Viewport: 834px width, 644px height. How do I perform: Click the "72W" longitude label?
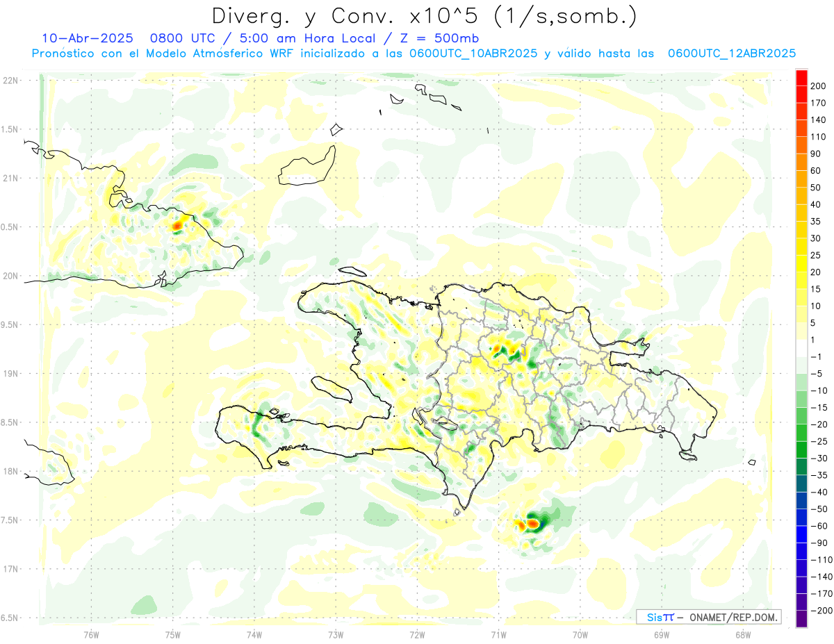[x=417, y=635]
